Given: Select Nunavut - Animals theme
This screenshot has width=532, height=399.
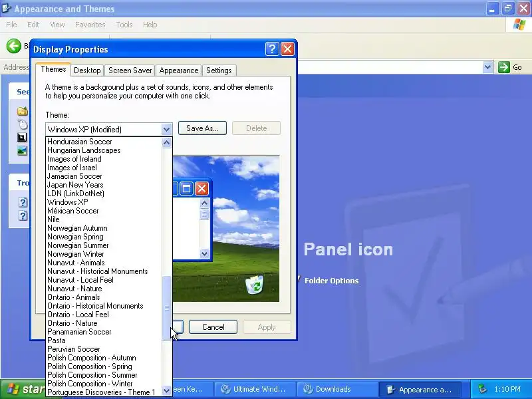Looking at the screenshot, I should coord(104,263).
